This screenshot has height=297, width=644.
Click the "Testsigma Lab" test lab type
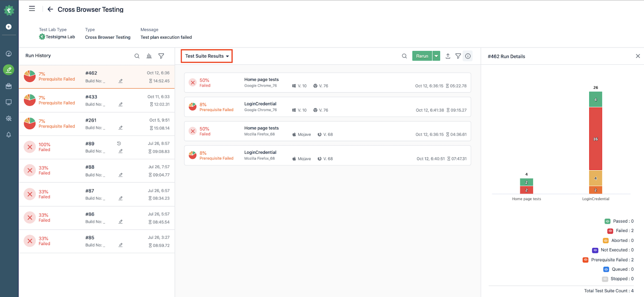coord(57,37)
